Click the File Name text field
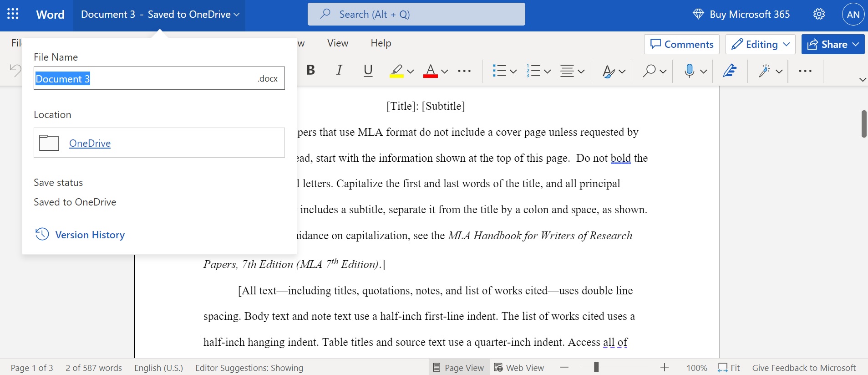 pos(159,78)
